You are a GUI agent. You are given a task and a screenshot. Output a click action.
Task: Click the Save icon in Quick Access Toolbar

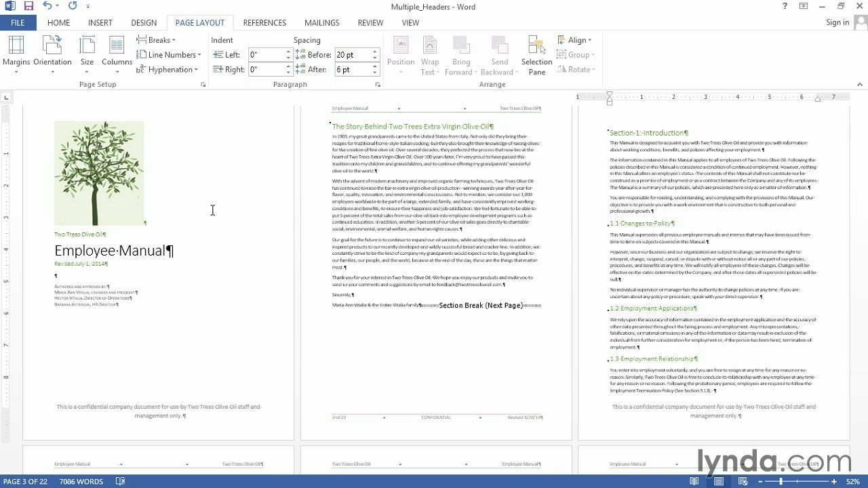28,6
